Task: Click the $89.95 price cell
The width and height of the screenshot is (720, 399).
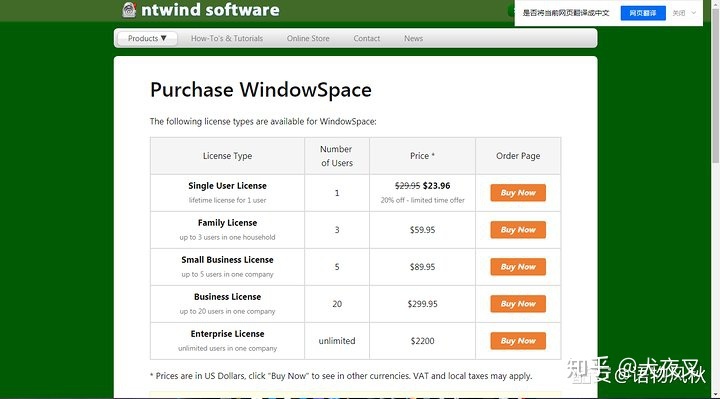Action: point(422,267)
